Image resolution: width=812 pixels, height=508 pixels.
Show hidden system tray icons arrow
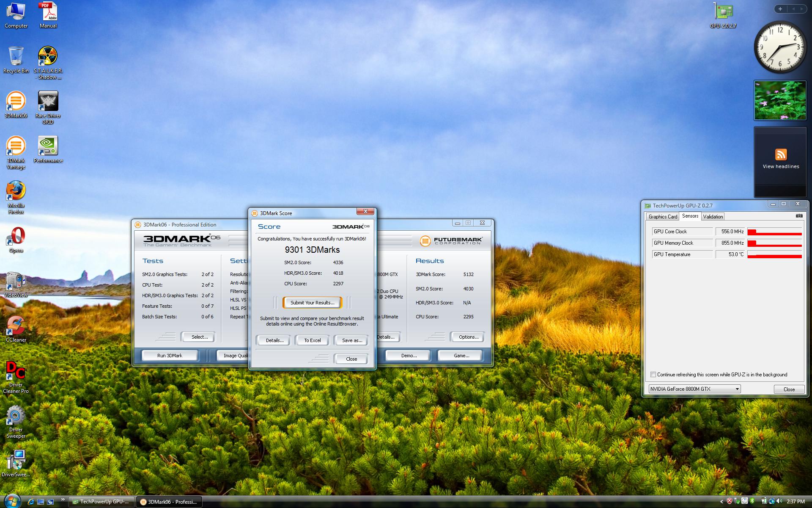click(721, 502)
